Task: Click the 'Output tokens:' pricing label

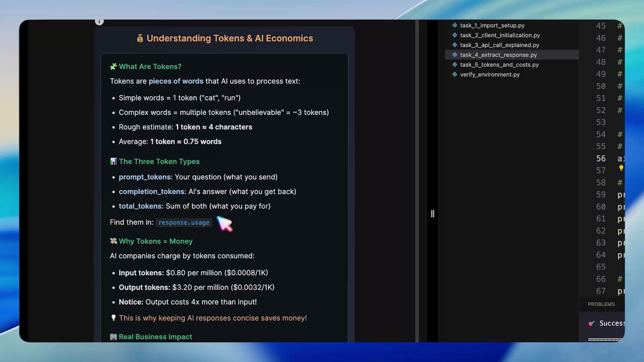Action: [x=144, y=288]
